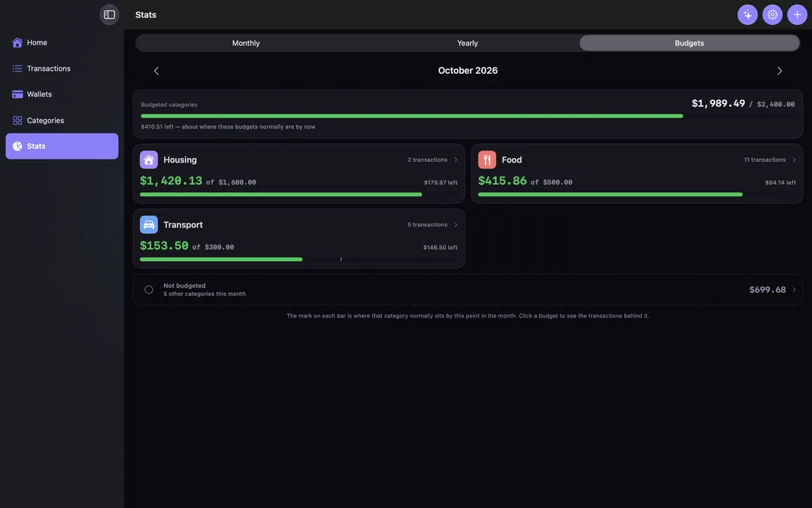The height and width of the screenshot is (508, 812).
Task: Select the Stats sidebar item
Action: click(62, 146)
